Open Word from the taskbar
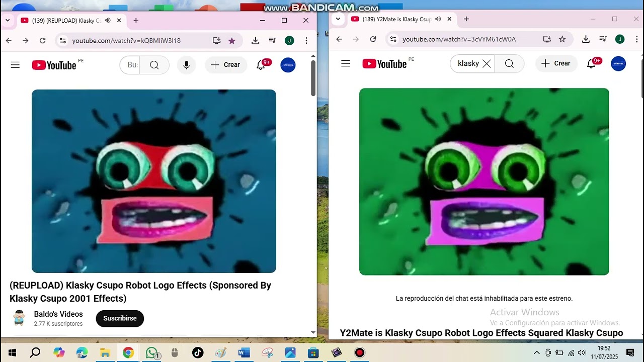Viewport: 644px width, 362px height. coord(244,352)
